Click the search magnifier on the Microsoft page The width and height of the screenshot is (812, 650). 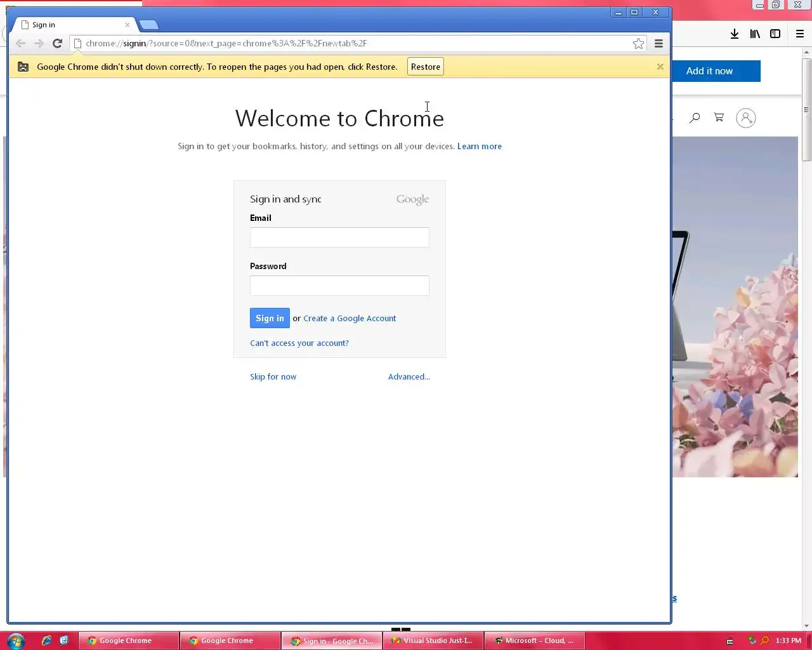[x=695, y=117]
